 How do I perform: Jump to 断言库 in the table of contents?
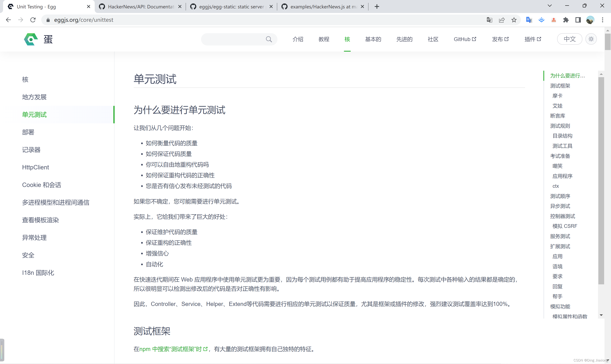(x=558, y=116)
